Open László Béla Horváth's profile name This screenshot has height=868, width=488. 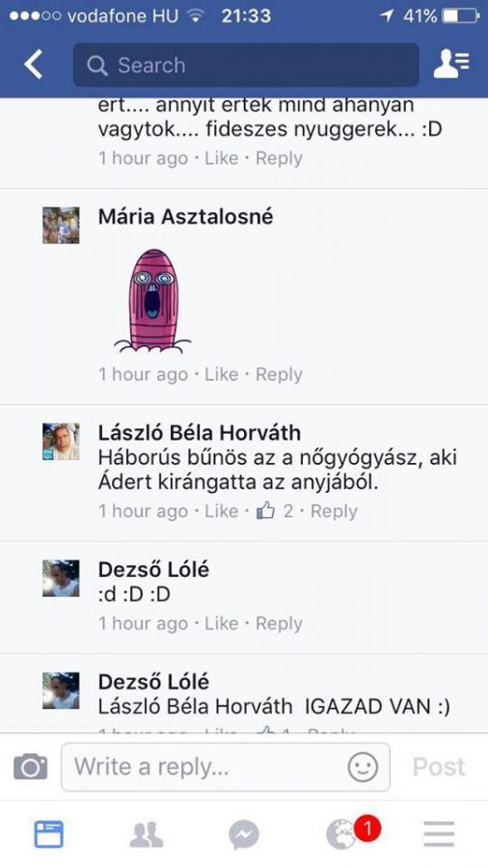pyautogui.click(x=200, y=433)
